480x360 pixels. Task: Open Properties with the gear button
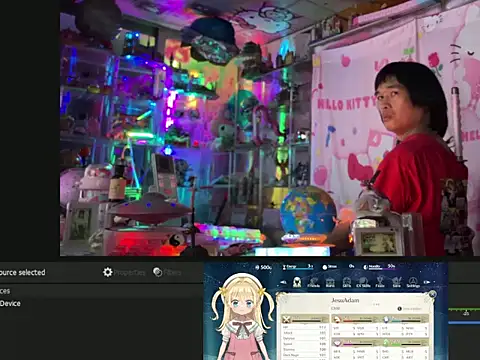[124, 272]
